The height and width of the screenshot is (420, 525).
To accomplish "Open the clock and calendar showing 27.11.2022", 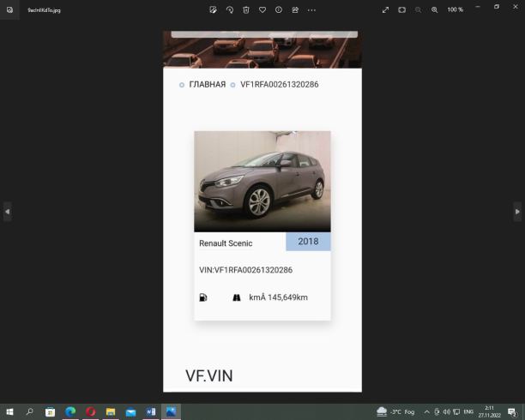I will [490, 411].
